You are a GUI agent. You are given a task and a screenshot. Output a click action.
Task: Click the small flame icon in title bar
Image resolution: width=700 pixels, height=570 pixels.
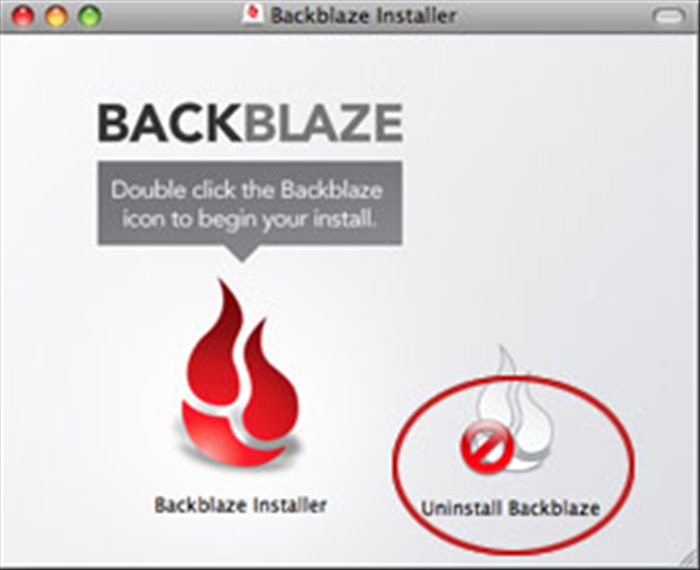pos(254,15)
